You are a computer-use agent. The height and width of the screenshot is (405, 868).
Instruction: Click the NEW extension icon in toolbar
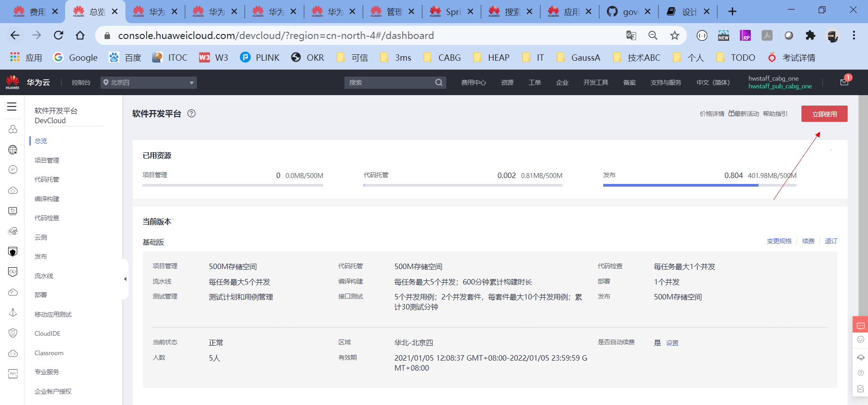(724, 35)
